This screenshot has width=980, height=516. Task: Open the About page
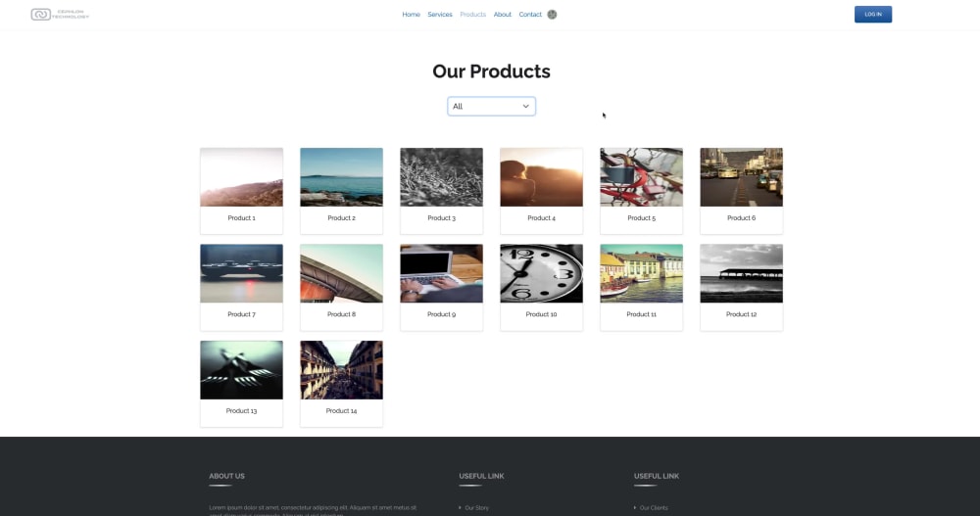(503, 15)
